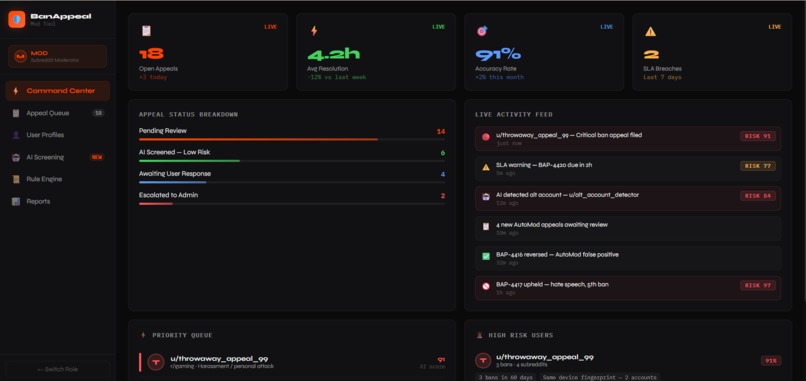Click the RISK 91 badge

tap(758, 136)
